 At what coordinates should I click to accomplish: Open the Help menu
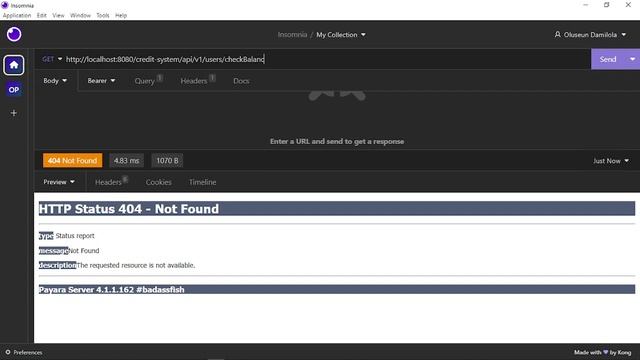click(121, 16)
